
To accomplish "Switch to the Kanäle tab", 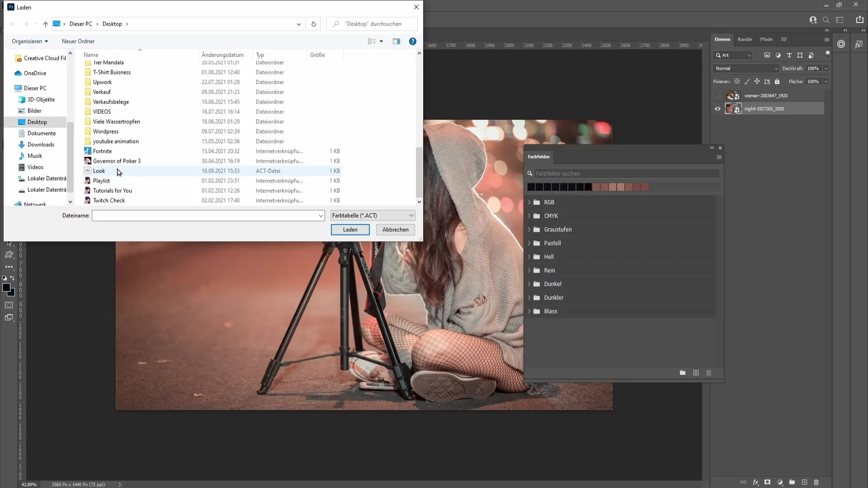I will tap(745, 39).
